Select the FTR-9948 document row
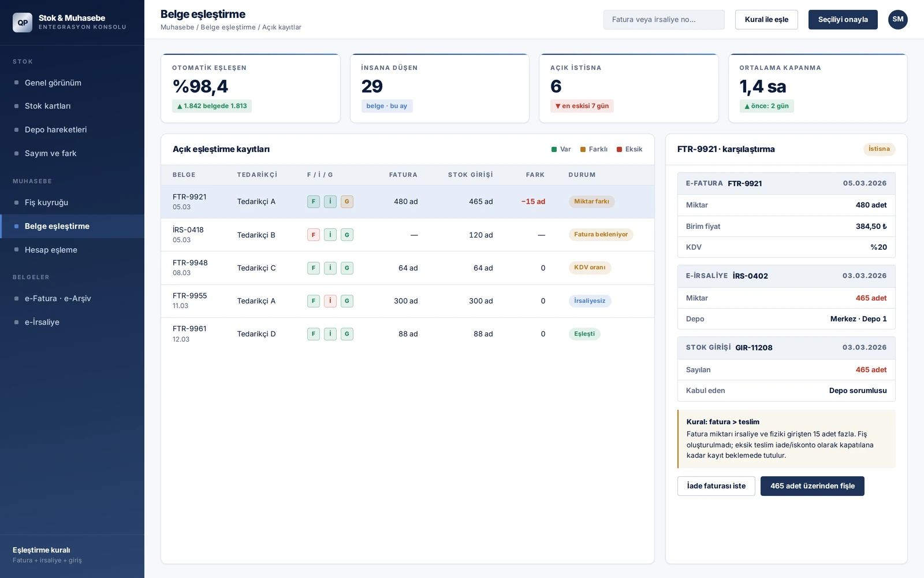 [408, 268]
